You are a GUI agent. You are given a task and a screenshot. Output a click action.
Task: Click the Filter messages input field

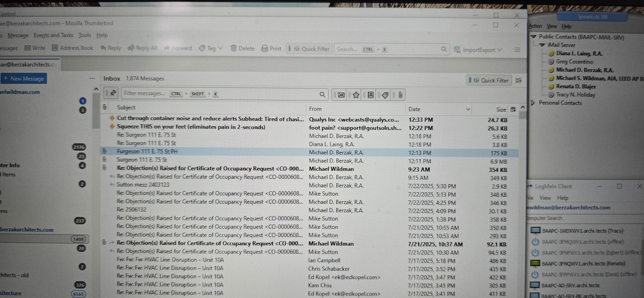[x=220, y=94]
